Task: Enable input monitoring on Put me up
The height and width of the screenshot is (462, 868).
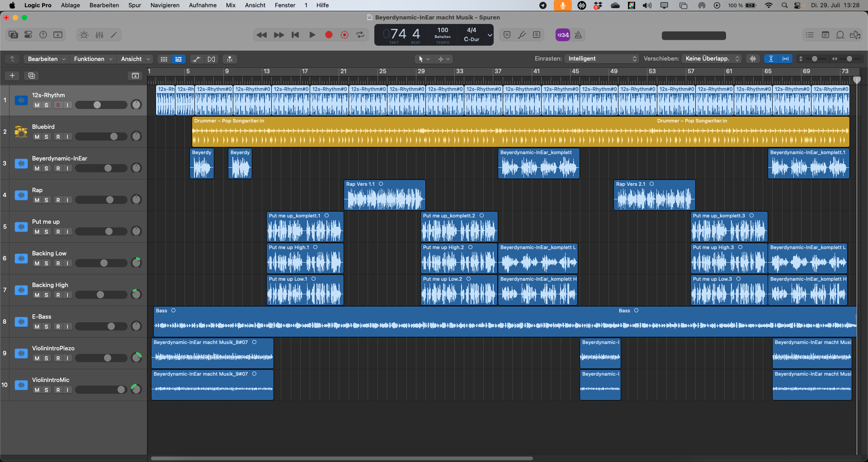Action: [67, 231]
